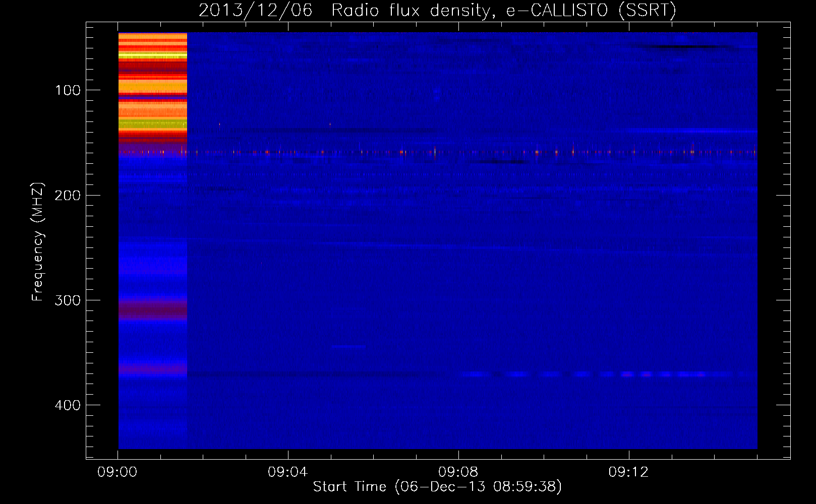Click the 'Start Time (06-Dec-13 08:59:38)' label

click(437, 486)
